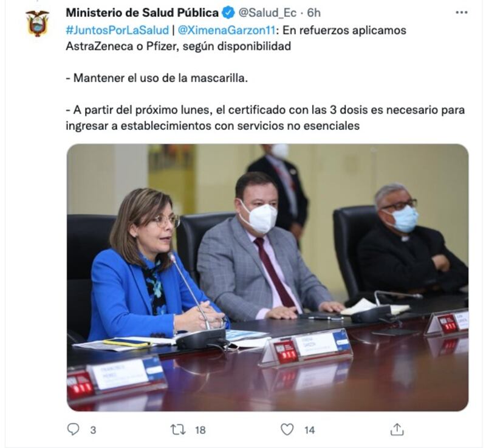
Task: Click the sentence about 3 dosis certificate
Action: tap(265, 118)
